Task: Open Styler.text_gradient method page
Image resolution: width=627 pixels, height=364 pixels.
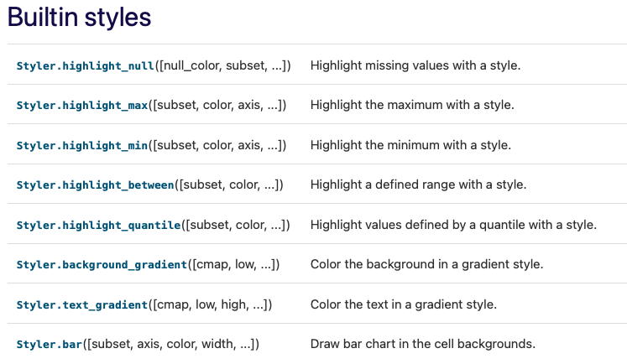Action: point(82,304)
